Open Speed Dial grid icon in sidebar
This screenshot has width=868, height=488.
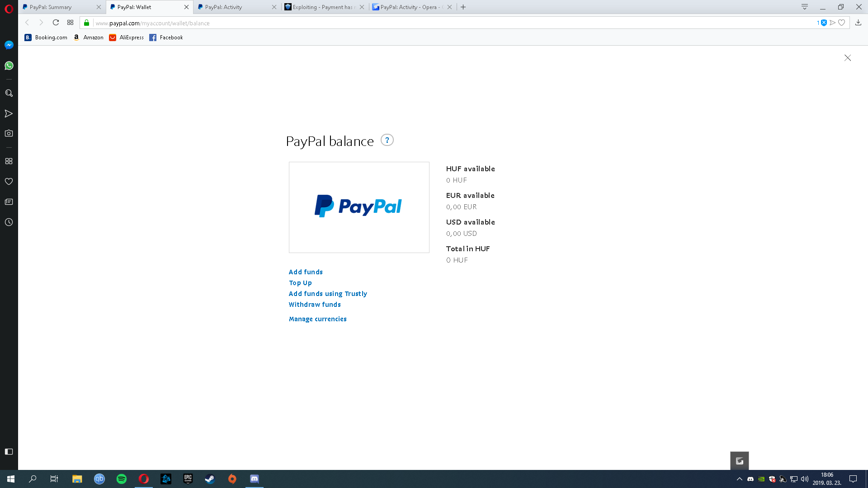tap(9, 161)
